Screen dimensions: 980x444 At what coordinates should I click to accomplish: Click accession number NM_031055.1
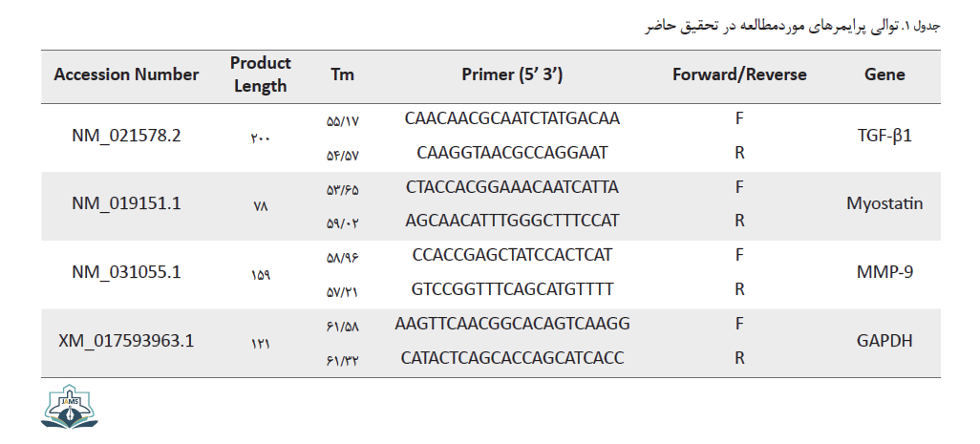pos(126,272)
